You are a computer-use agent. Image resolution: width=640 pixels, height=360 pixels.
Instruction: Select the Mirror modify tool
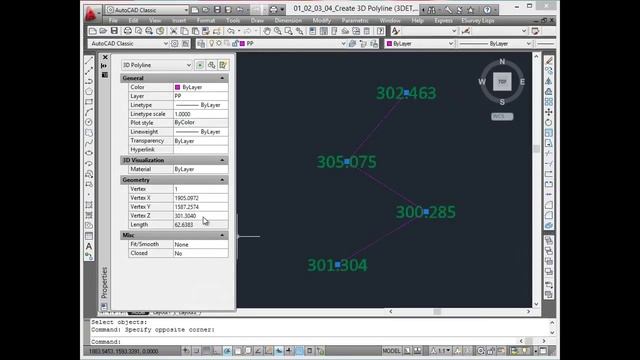pyautogui.click(x=549, y=81)
